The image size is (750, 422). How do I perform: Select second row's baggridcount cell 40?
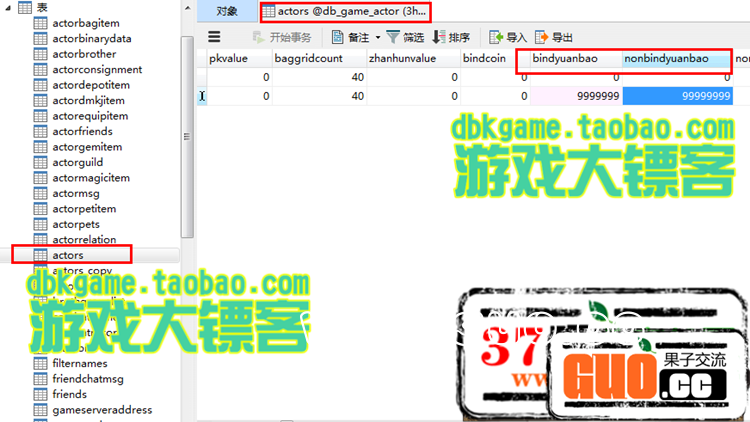click(319, 96)
